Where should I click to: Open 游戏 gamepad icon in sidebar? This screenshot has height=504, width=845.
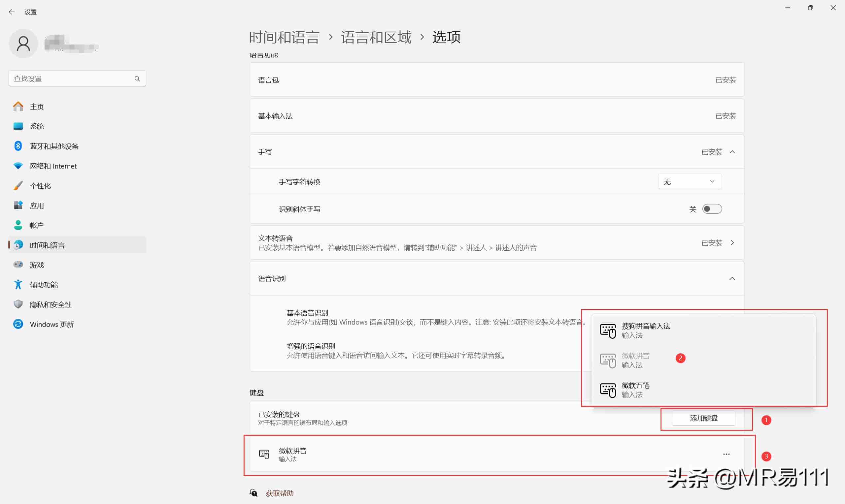pos(18,265)
